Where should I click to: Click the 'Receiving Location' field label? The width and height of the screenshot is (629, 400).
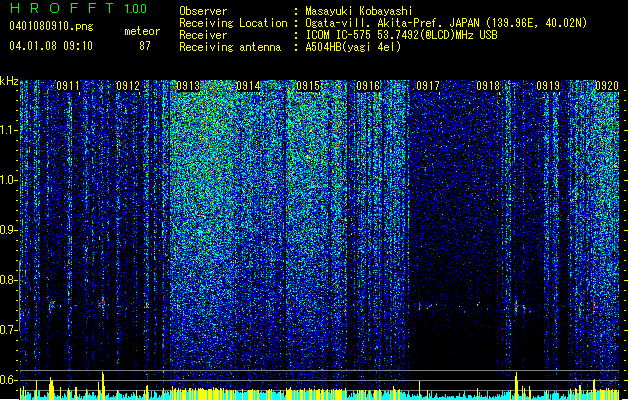[233, 23]
